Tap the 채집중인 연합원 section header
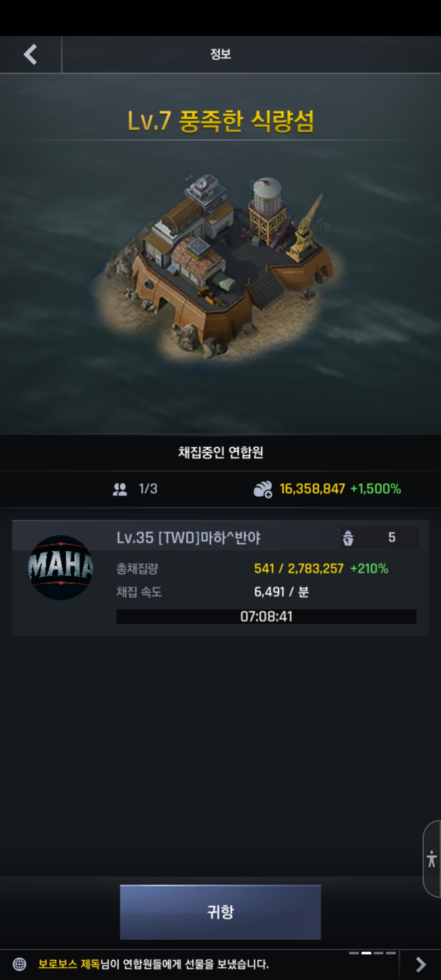The height and width of the screenshot is (980, 441). pos(220,452)
